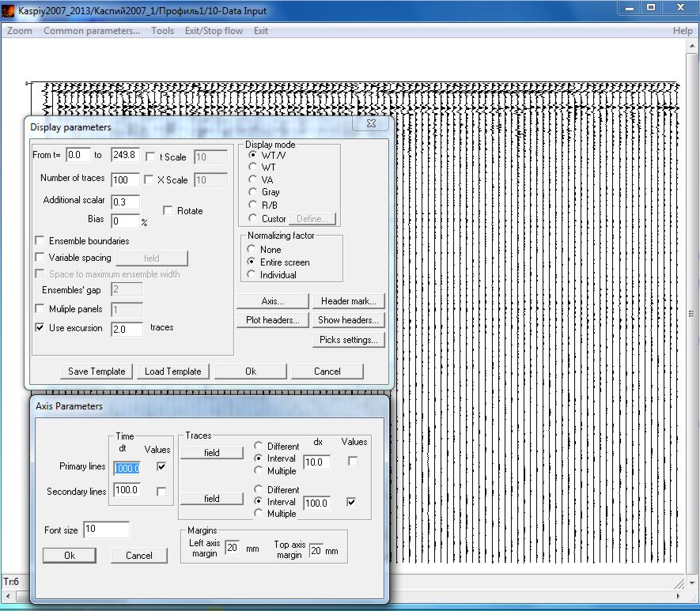
Task: Click the lower Traces field button
Action: coord(212,499)
